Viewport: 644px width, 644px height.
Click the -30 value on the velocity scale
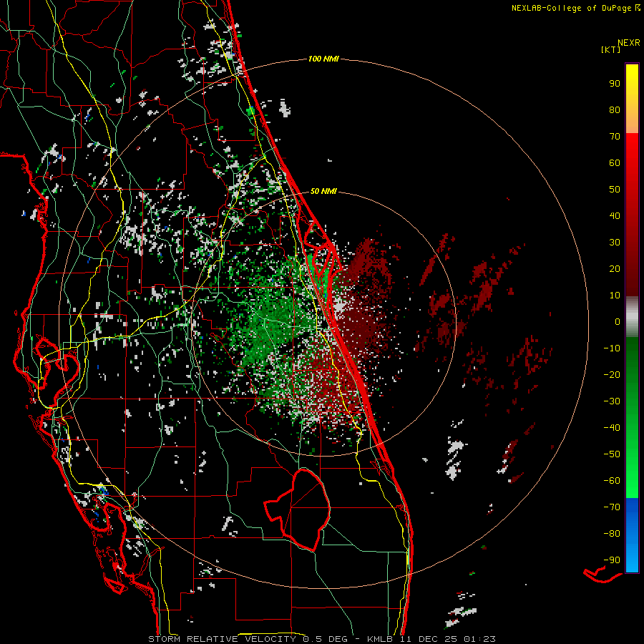[x=612, y=401]
